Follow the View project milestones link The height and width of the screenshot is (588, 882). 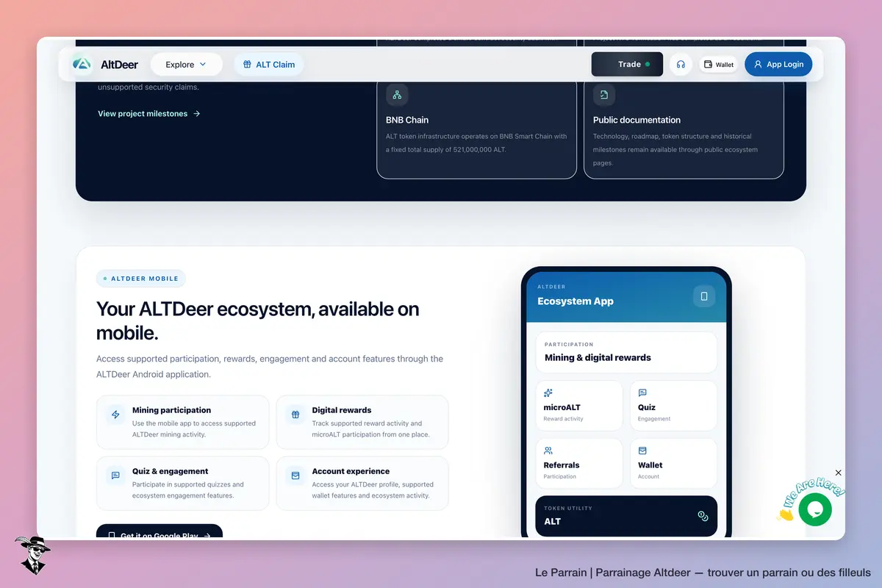(149, 114)
